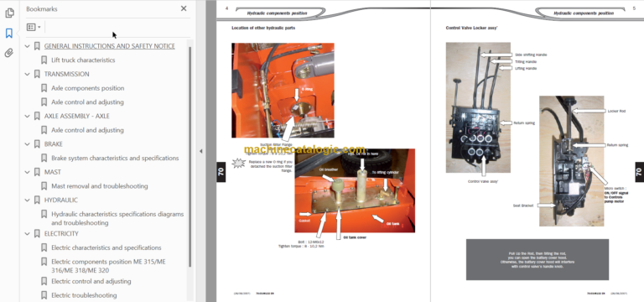Click bookmark icon beside TRANSMISSION
The image size is (644, 302).
37,74
